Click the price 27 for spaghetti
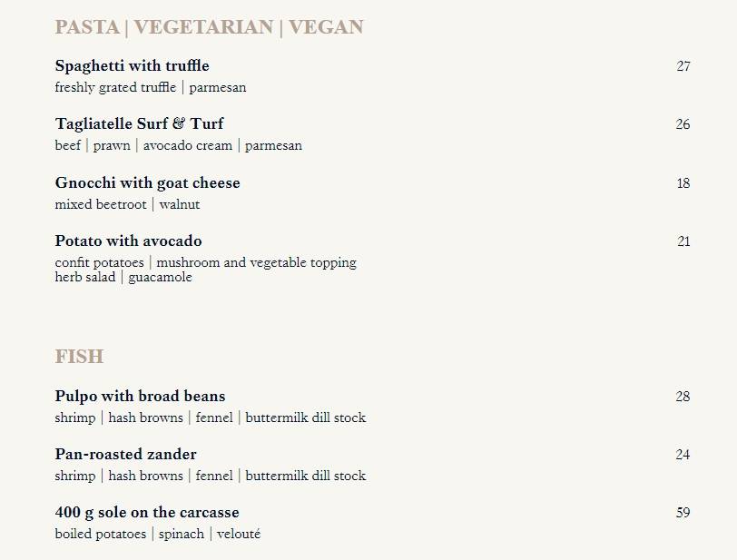This screenshot has height=560, width=737. 683,66
